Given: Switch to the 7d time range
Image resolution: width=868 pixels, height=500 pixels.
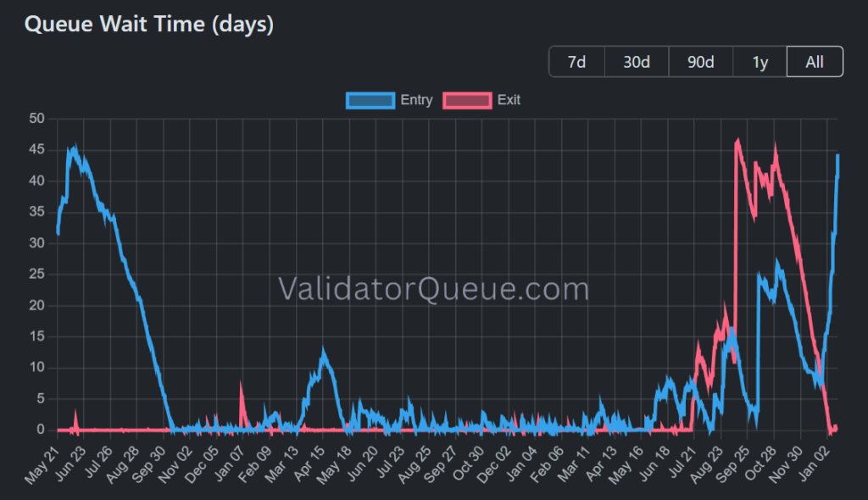Looking at the screenshot, I should click(576, 61).
